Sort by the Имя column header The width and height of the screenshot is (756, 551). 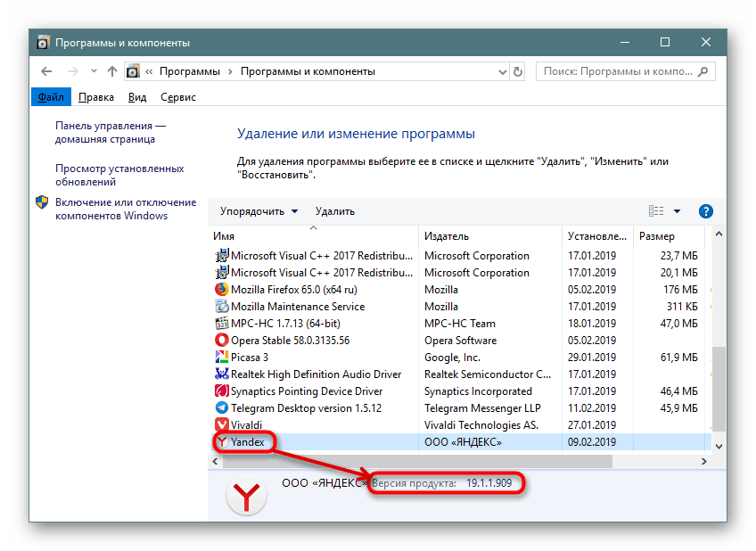click(314, 236)
